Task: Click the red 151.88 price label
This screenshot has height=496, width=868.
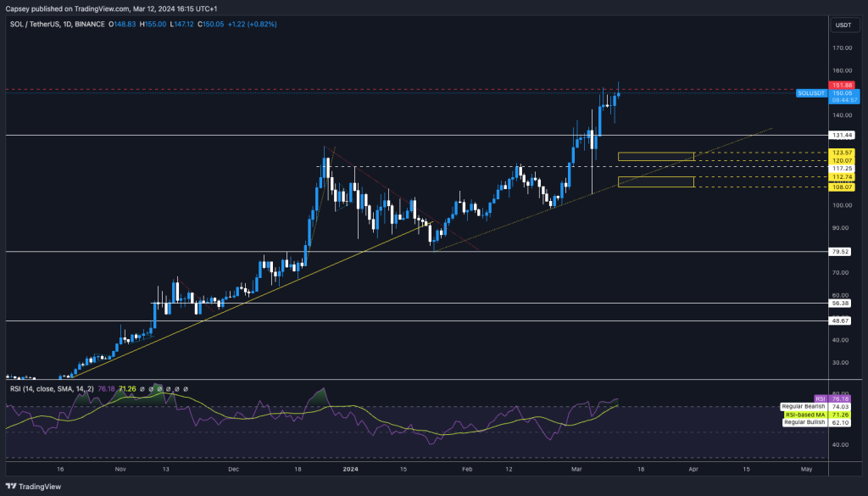Action: coord(843,85)
